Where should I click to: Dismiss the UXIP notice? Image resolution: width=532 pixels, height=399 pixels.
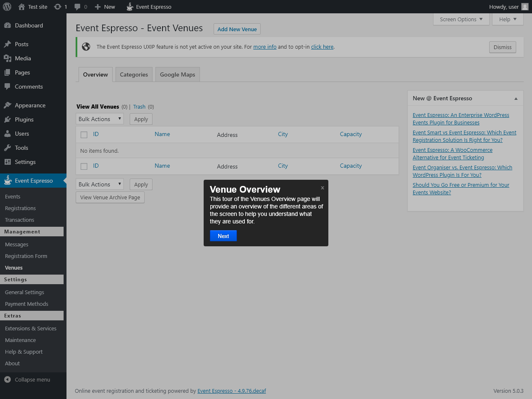502,47
